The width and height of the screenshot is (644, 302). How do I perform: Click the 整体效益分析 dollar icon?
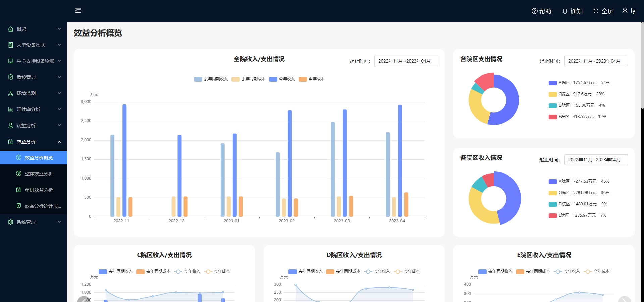19,173
